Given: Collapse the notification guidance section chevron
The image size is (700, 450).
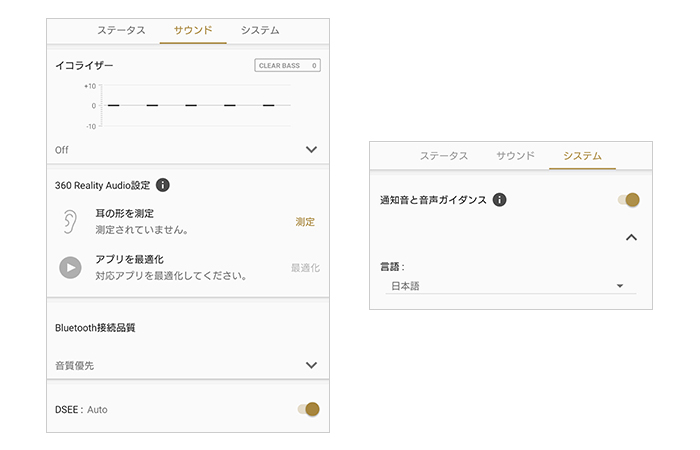Looking at the screenshot, I should [x=631, y=237].
